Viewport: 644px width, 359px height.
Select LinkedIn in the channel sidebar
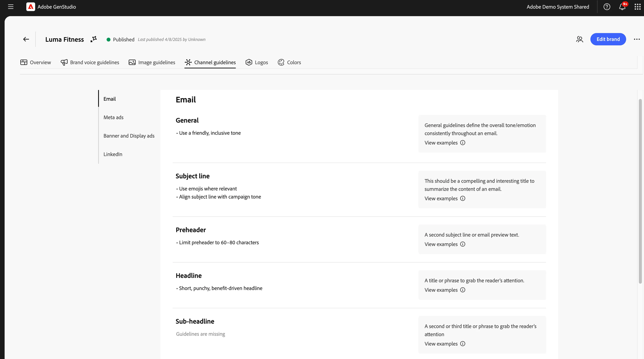tap(113, 154)
